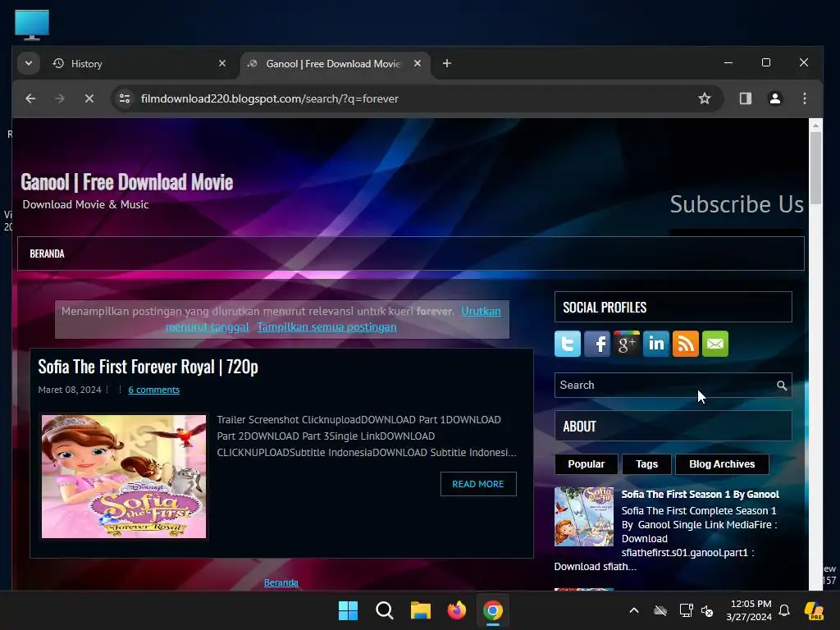Click the magnifier in the blog search box

pos(782,386)
